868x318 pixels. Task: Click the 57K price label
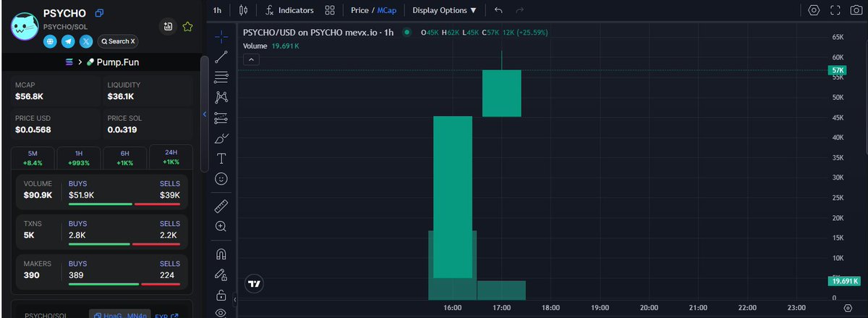(836, 70)
